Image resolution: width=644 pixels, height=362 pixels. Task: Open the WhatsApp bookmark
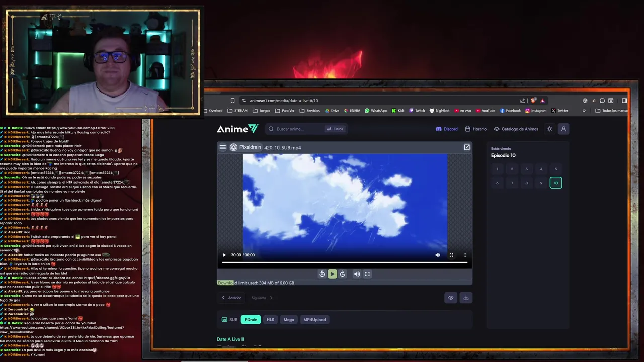[376, 111]
